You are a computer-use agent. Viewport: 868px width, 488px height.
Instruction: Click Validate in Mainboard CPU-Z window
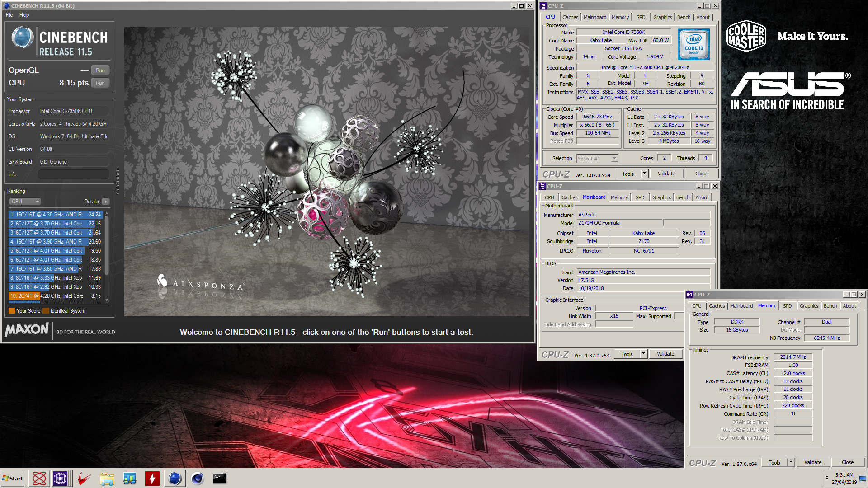coord(665,354)
